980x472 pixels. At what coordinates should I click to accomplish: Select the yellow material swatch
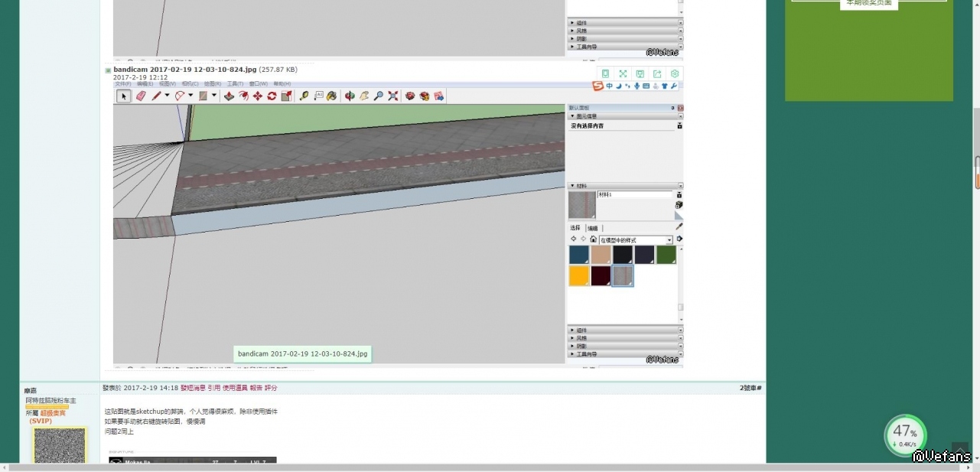pos(578,275)
